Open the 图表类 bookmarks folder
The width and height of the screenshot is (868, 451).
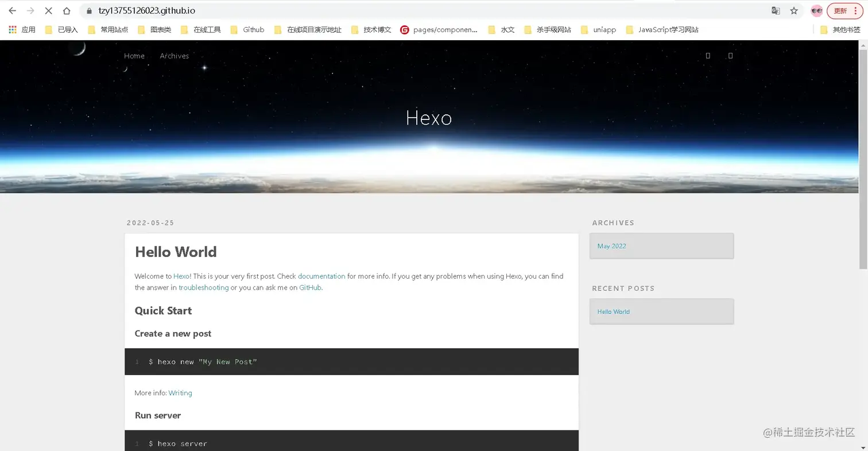coord(154,29)
